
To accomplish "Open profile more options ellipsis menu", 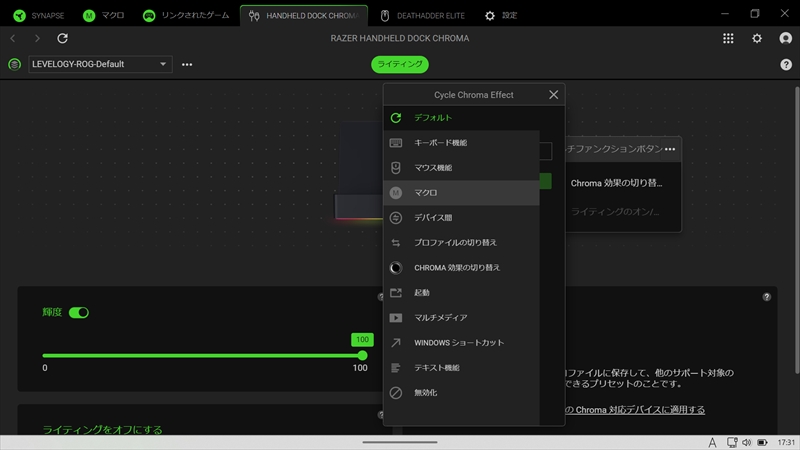I will (x=187, y=65).
